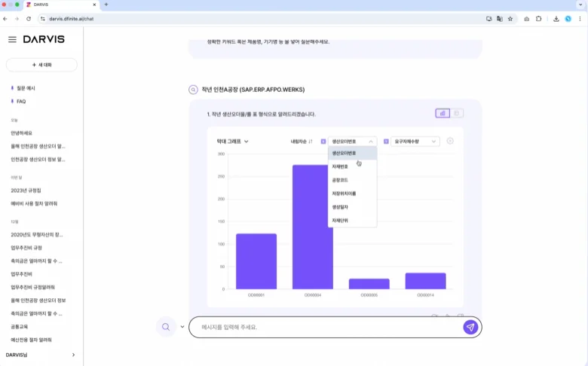This screenshot has width=588, height=366.
Task: Start a new chat with 새 대화
Action: pyautogui.click(x=41, y=65)
